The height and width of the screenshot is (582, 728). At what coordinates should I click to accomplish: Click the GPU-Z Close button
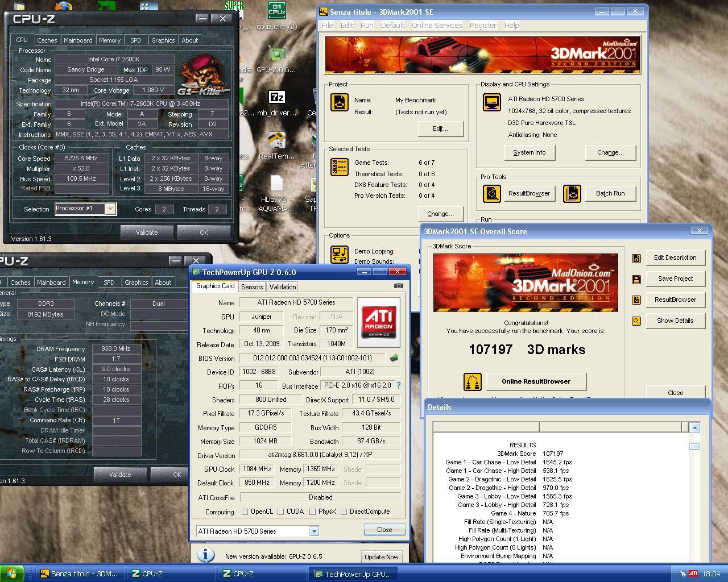click(x=384, y=530)
